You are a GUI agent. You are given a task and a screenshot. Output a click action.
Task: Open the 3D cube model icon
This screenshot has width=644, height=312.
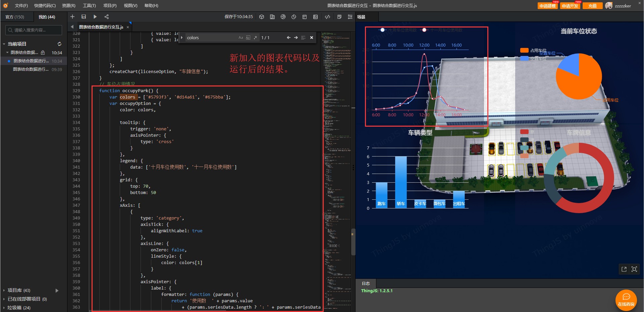[x=262, y=17]
